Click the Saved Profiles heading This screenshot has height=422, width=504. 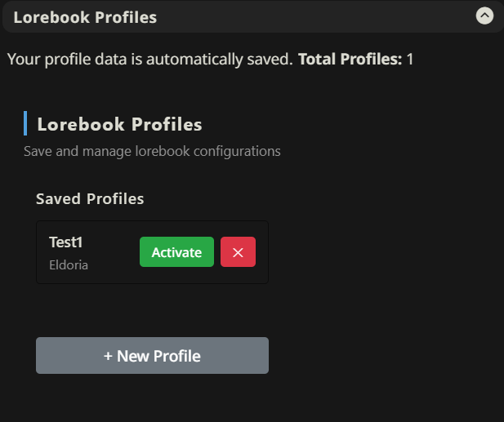(x=90, y=198)
